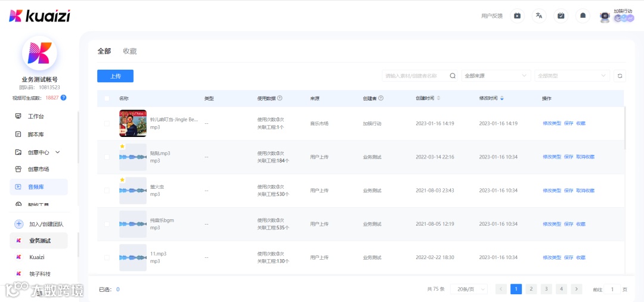Click the table's vertical scrollbar
644x302 pixels.
(625, 127)
